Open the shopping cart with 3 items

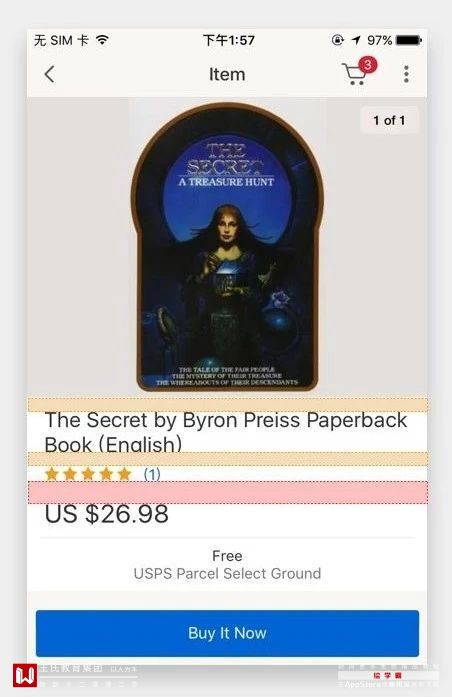click(354, 73)
